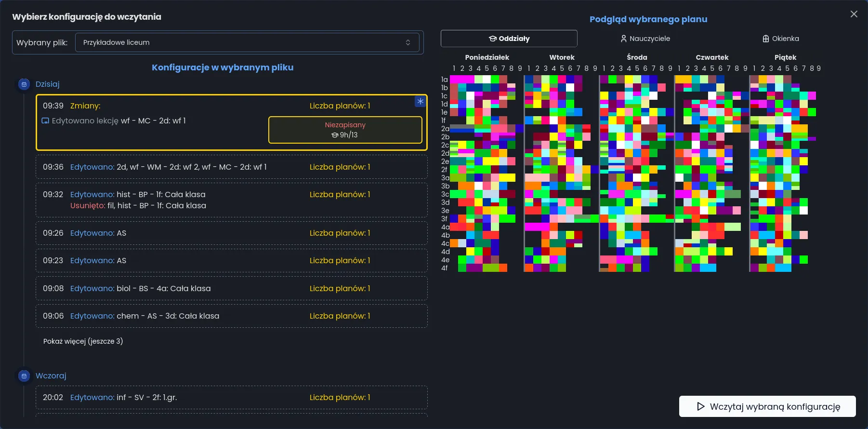Screen dimensions: 868x429
Task: Click the asterisk badge on the 09:39 entry
Action: pyautogui.click(x=420, y=101)
